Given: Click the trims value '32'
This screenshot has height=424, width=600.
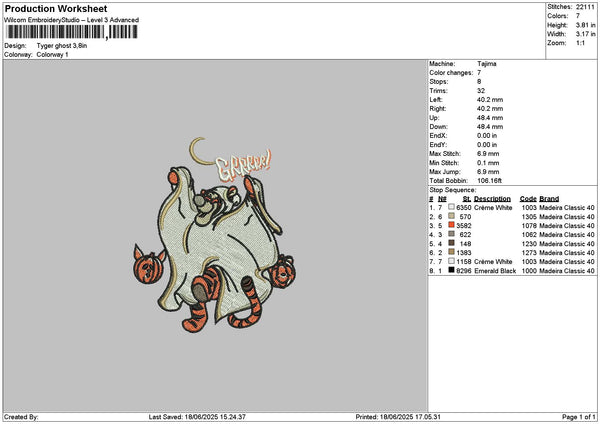Looking at the screenshot, I should [x=481, y=91].
